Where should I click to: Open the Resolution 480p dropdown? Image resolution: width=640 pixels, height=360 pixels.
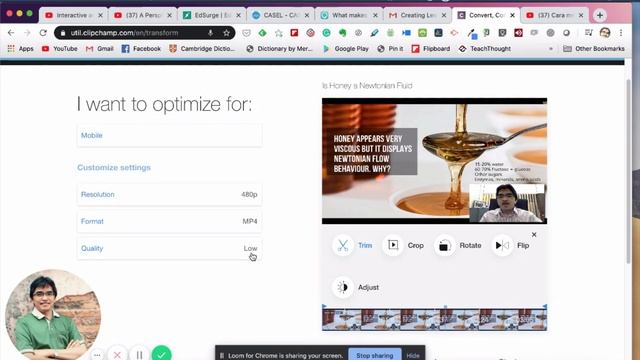(x=169, y=195)
